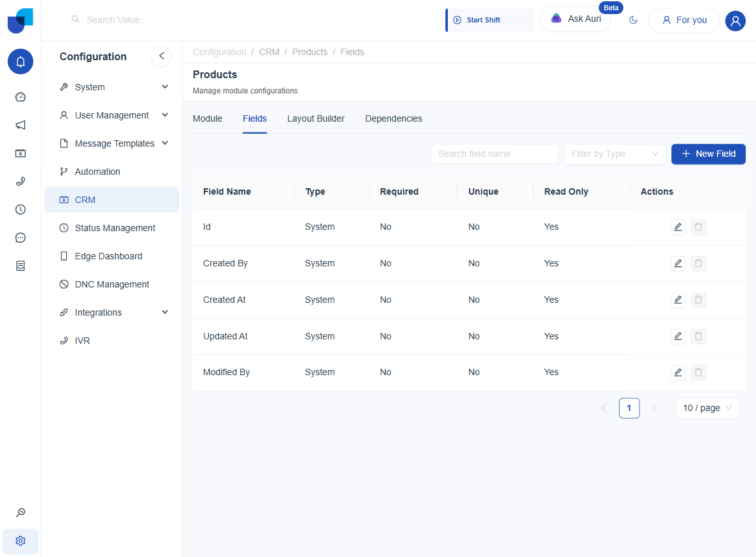Open Status Management menu item
The image size is (756, 557).
(112, 228)
